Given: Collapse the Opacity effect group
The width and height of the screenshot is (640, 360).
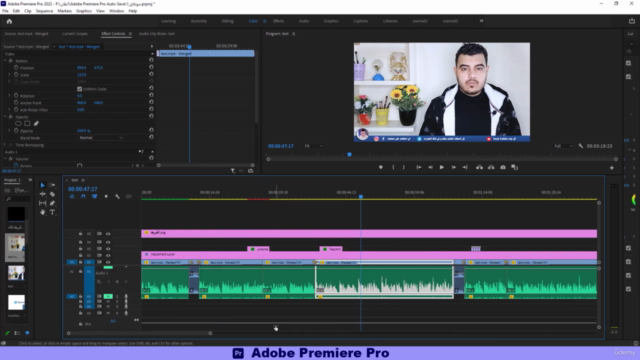Looking at the screenshot, I should tap(5, 117).
